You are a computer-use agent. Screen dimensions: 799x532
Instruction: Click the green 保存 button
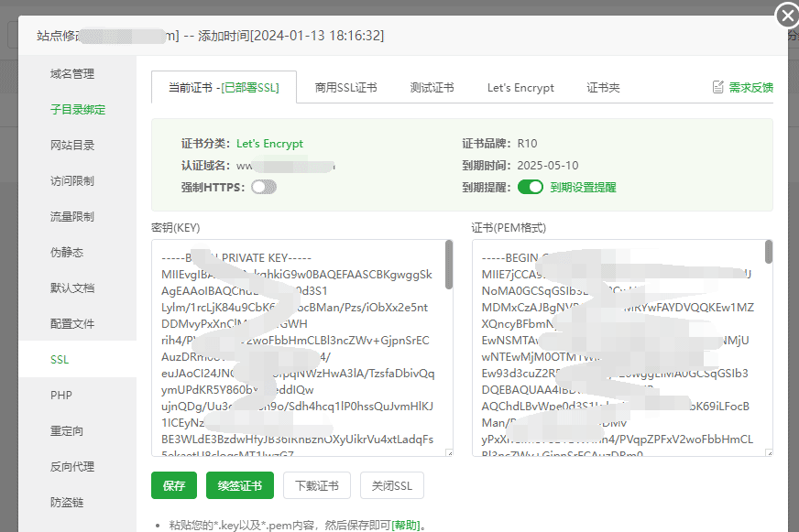point(174,485)
